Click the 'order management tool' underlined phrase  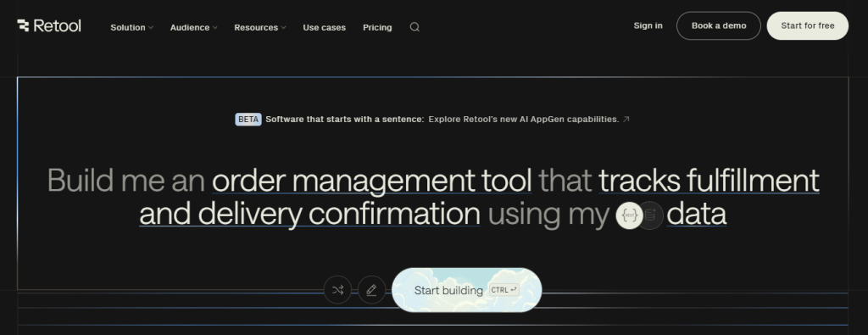coord(372,181)
